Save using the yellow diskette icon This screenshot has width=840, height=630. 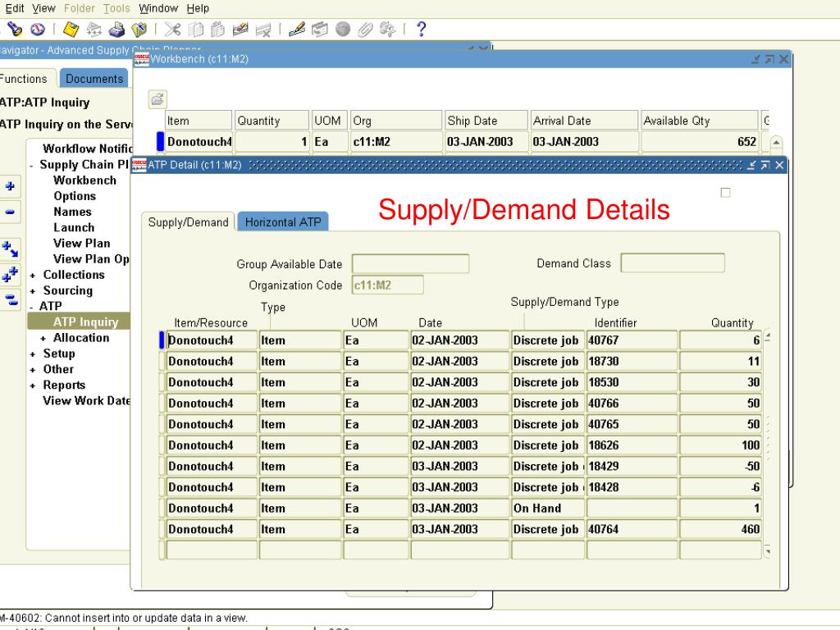71,30
